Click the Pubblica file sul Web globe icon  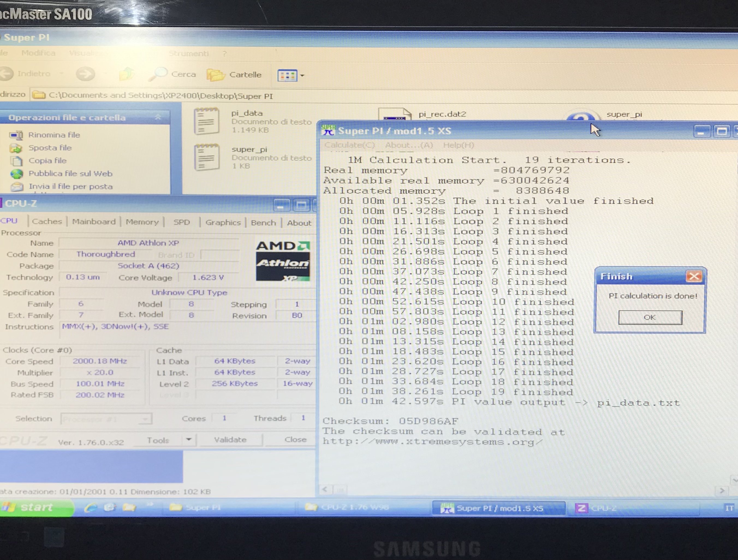click(x=17, y=174)
